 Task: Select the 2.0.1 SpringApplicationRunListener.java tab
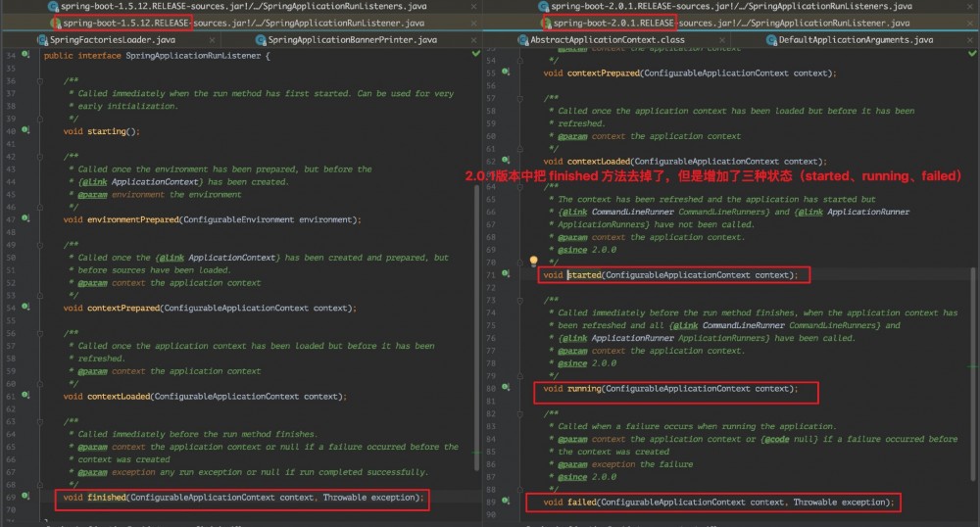(x=729, y=24)
